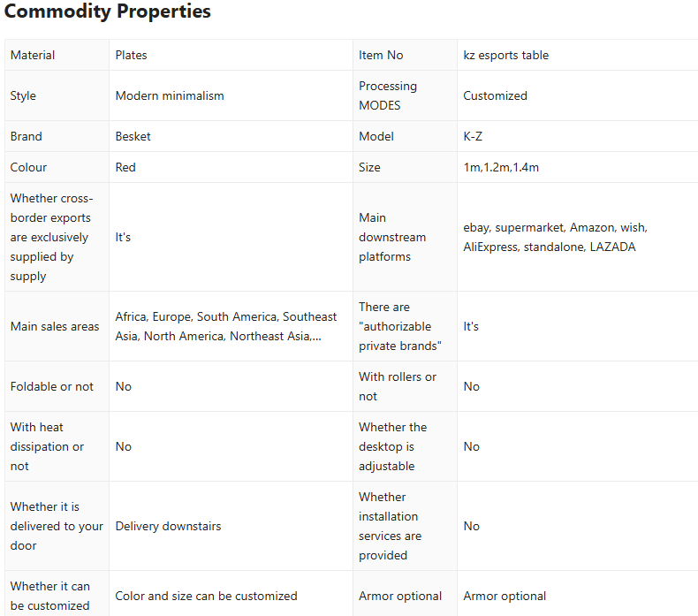Select the Besket brand value
The image size is (698, 616).
coord(133,136)
